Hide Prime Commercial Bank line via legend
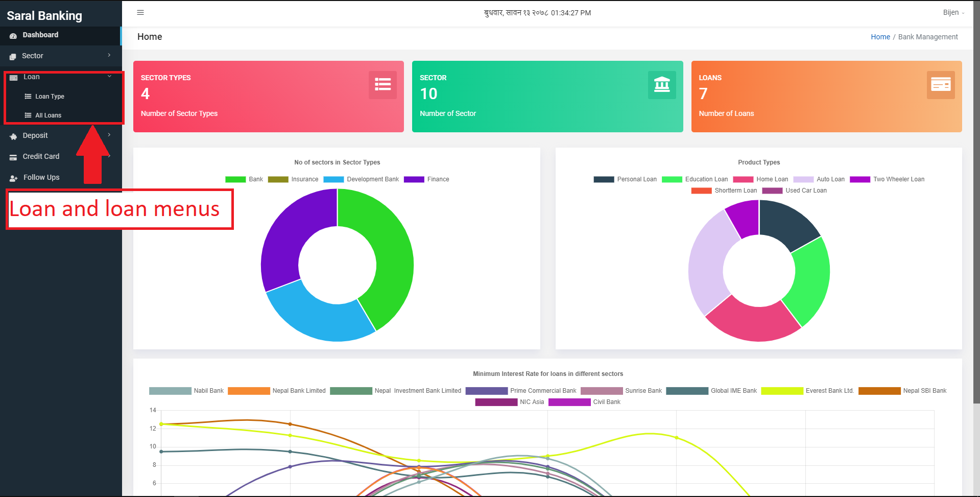This screenshot has height=497, width=980. (x=521, y=391)
